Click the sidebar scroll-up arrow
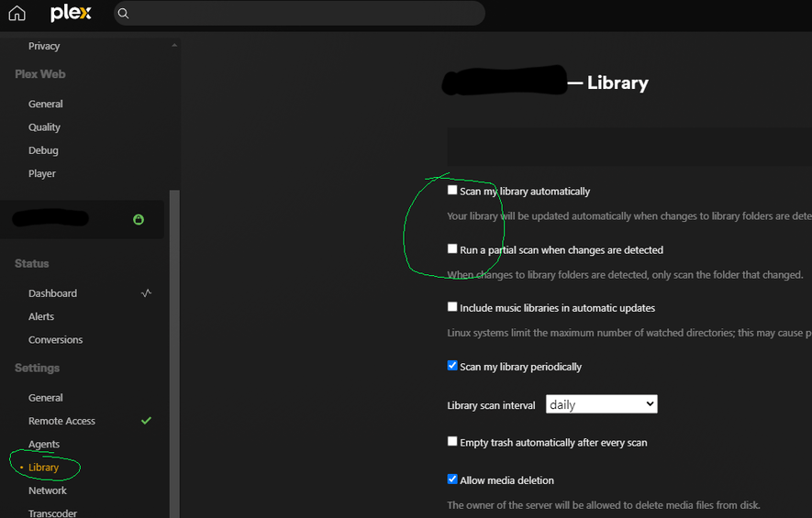Viewport: 812px width, 518px height. tap(174, 45)
